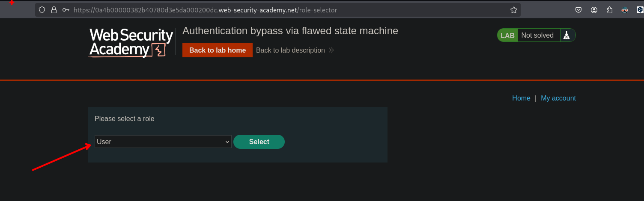Open the My account link
The width and height of the screenshot is (644, 201).
(x=558, y=98)
